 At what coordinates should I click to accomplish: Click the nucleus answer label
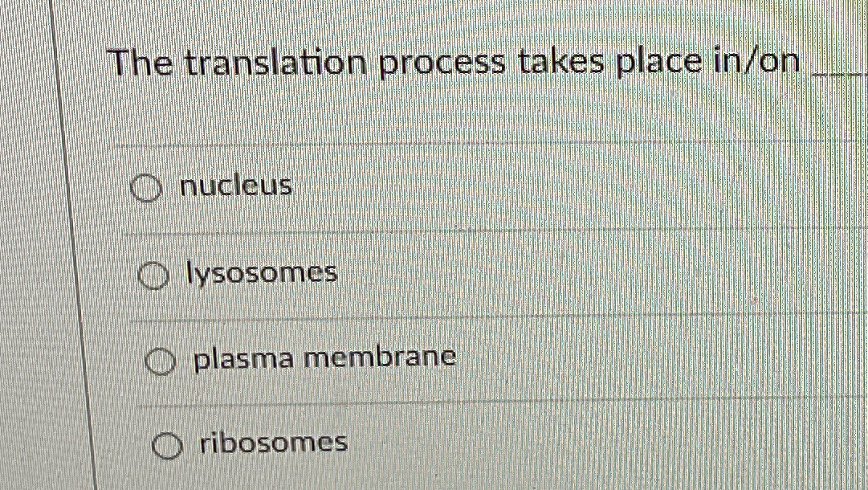click(235, 187)
